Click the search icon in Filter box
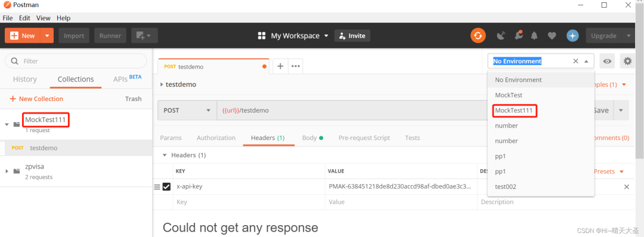 click(x=15, y=61)
